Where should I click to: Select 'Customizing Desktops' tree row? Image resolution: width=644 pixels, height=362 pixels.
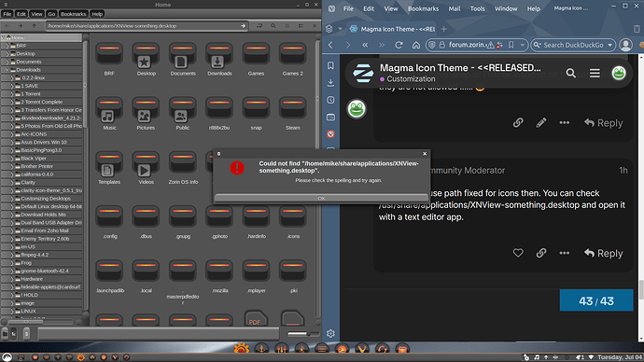[41, 198]
